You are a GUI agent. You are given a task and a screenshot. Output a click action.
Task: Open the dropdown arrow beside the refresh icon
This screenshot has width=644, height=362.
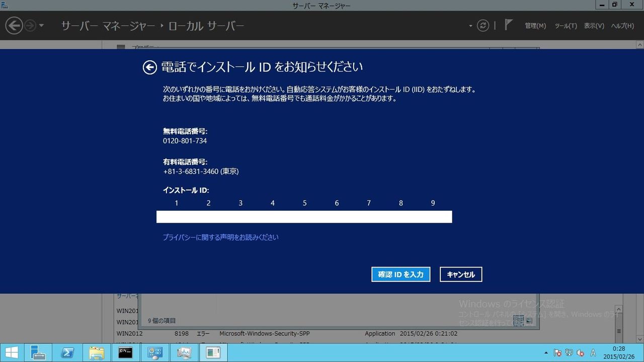click(x=471, y=26)
